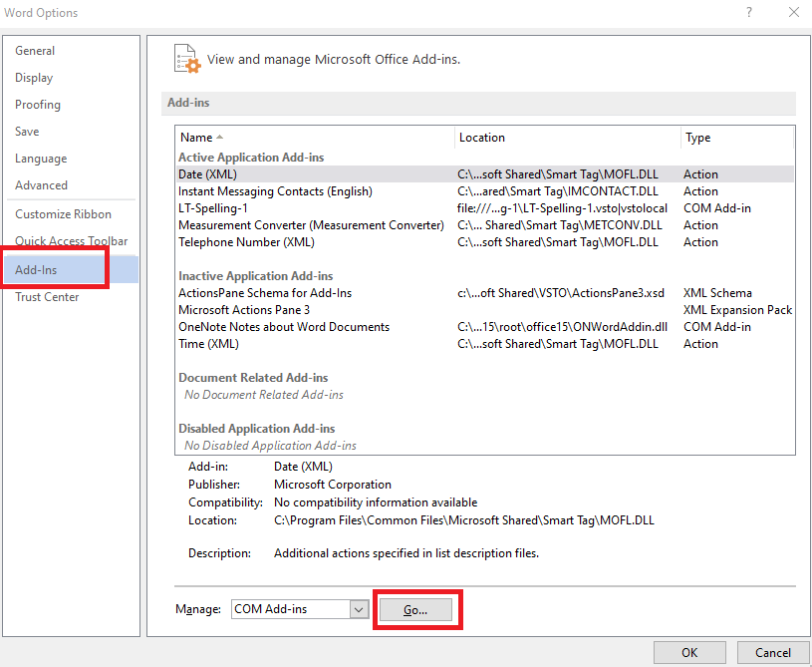The image size is (812, 667).
Task: Click ActionsPane3.xsd location cell
Action: (x=561, y=293)
